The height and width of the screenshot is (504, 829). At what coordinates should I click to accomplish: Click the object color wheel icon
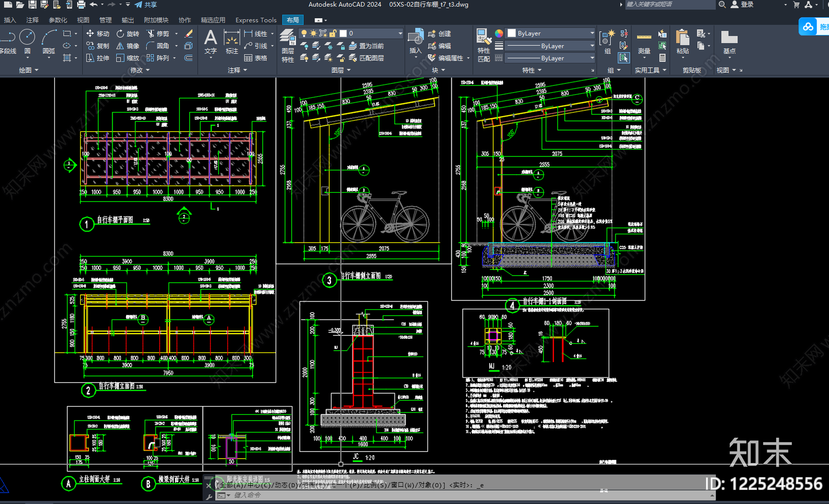498,33
